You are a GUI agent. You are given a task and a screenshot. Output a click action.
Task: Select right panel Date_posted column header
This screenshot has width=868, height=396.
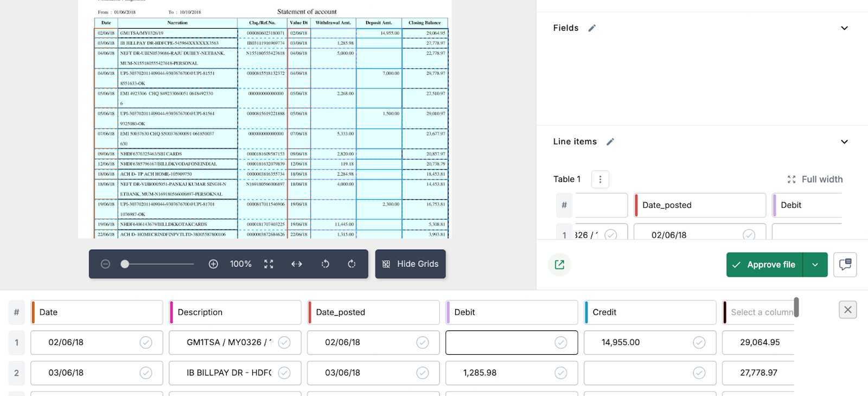tap(700, 205)
